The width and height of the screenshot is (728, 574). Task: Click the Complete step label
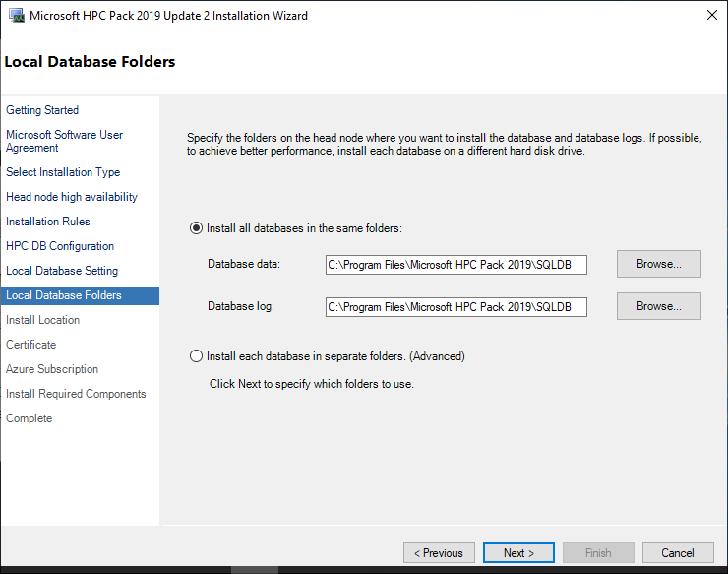(29, 418)
